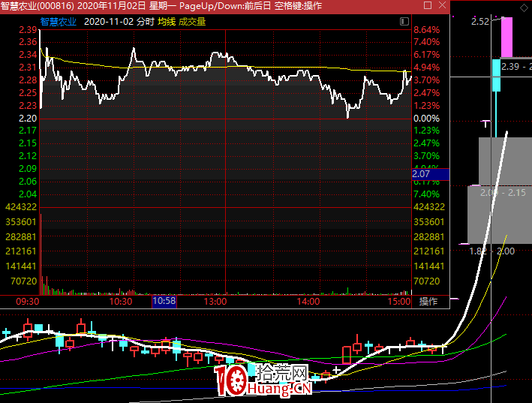Click the diamond icon at top right
Screen dimensions: 532x403
pyautogui.click(x=524, y=8)
